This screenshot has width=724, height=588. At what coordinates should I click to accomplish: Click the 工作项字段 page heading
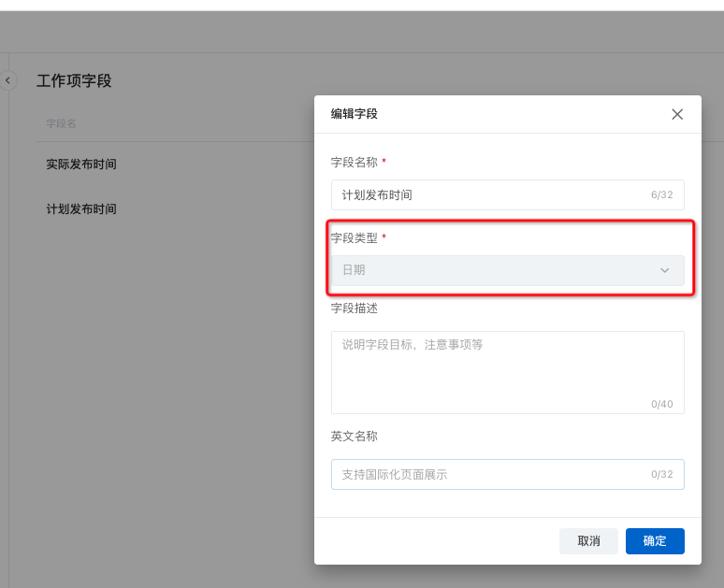(x=74, y=81)
